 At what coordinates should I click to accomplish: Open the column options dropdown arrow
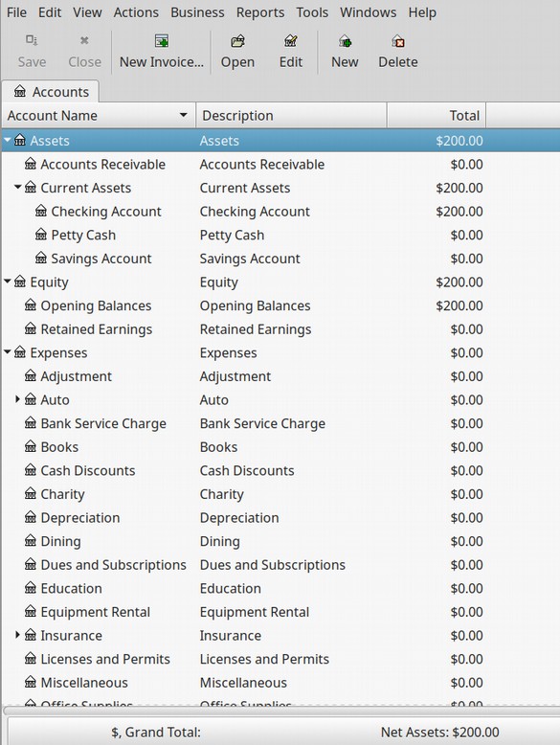(184, 115)
